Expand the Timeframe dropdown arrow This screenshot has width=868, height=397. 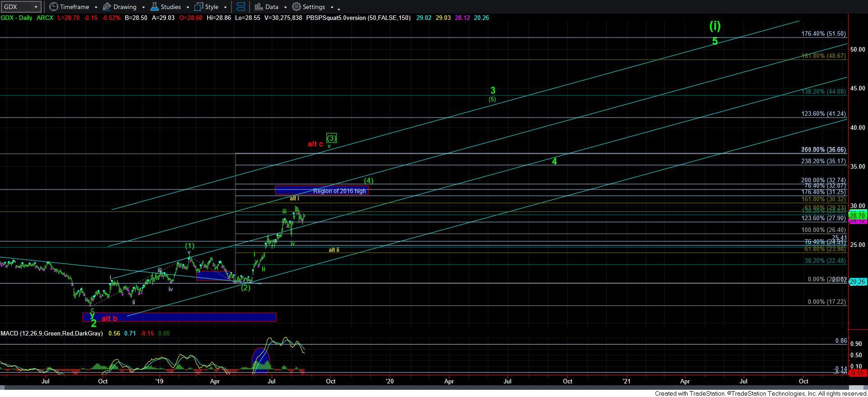pos(96,7)
